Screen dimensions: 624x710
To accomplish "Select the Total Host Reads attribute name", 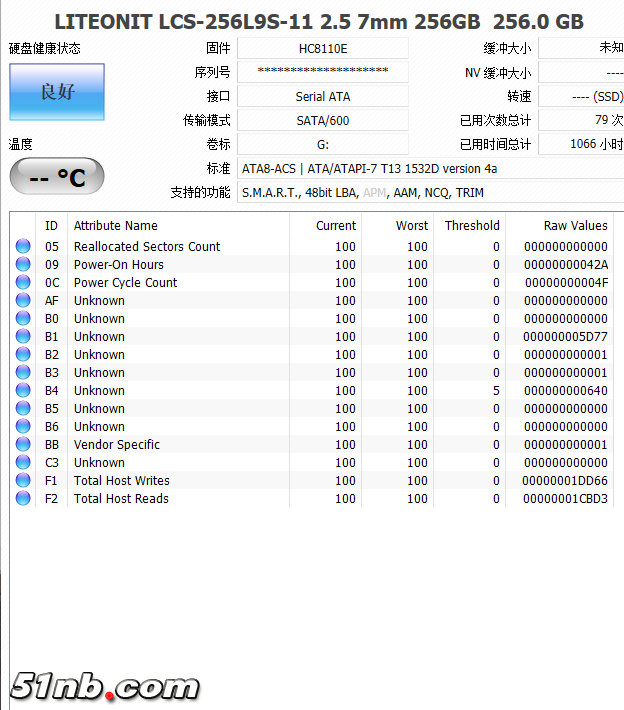I will pos(121,499).
